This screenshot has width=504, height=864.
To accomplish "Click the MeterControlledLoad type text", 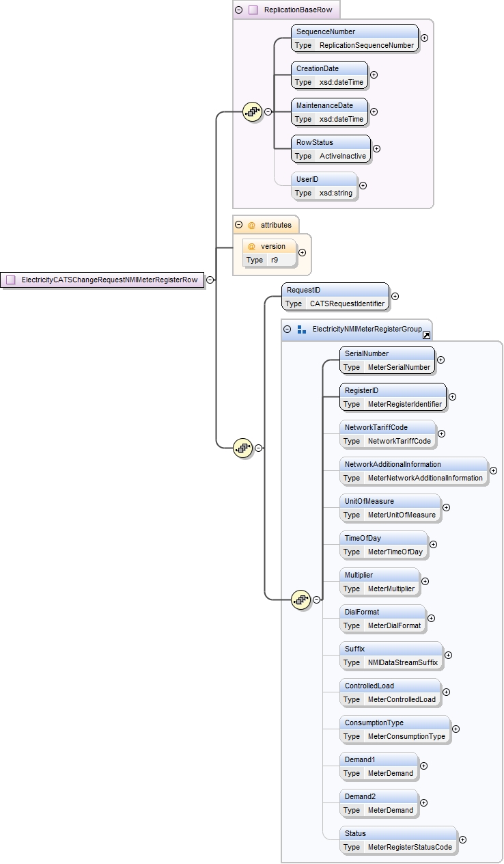I will pyautogui.click(x=402, y=699).
